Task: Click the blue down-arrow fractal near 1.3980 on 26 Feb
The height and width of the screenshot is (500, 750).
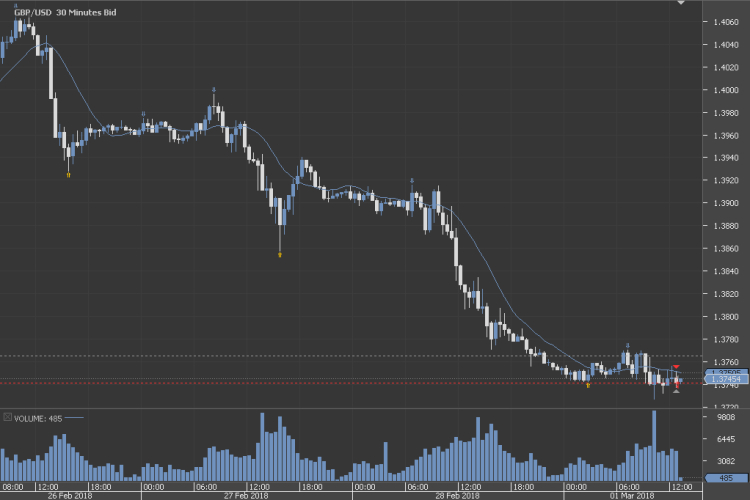Action: (x=143, y=114)
